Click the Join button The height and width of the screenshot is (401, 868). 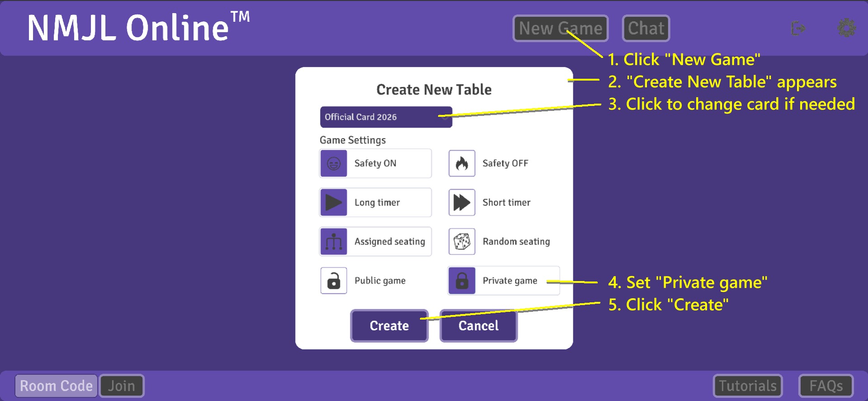[122, 386]
